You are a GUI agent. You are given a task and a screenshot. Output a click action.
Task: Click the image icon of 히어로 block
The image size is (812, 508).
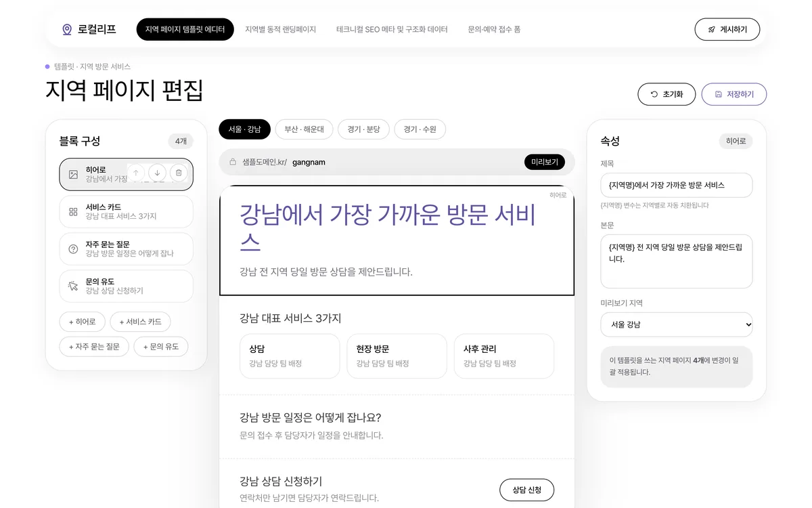click(x=73, y=174)
